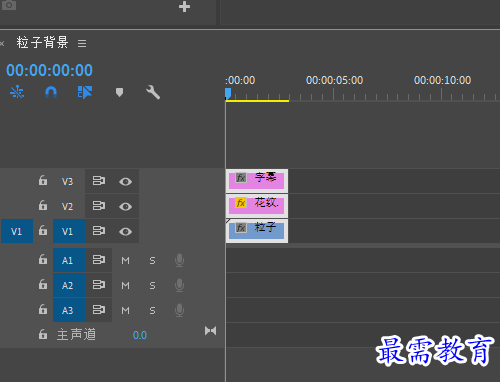Open the button editor plus icon

click(184, 7)
